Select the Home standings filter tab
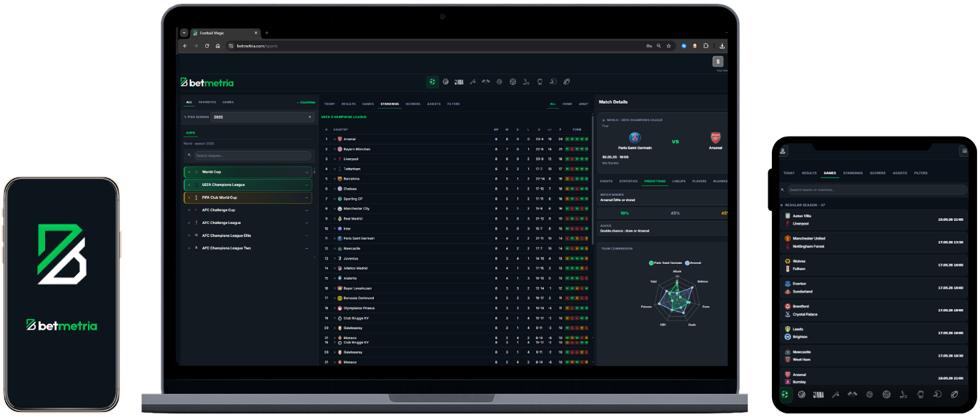Screen dimensions: 980x417 (568, 104)
